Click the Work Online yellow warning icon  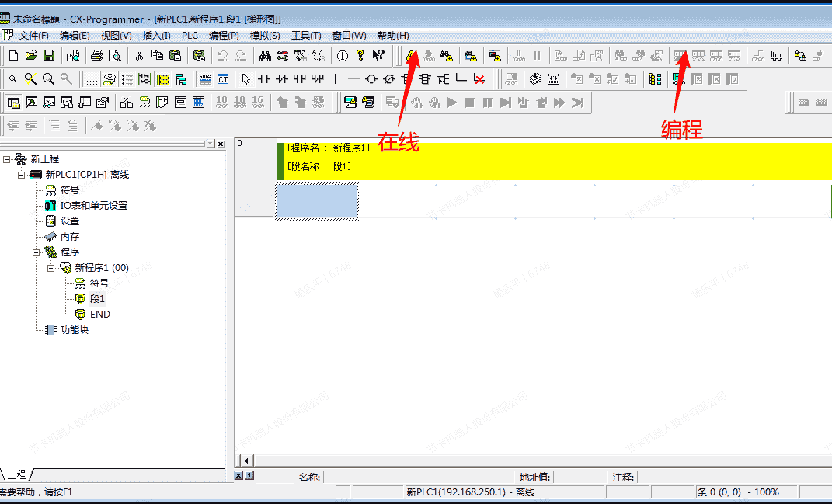click(409, 55)
